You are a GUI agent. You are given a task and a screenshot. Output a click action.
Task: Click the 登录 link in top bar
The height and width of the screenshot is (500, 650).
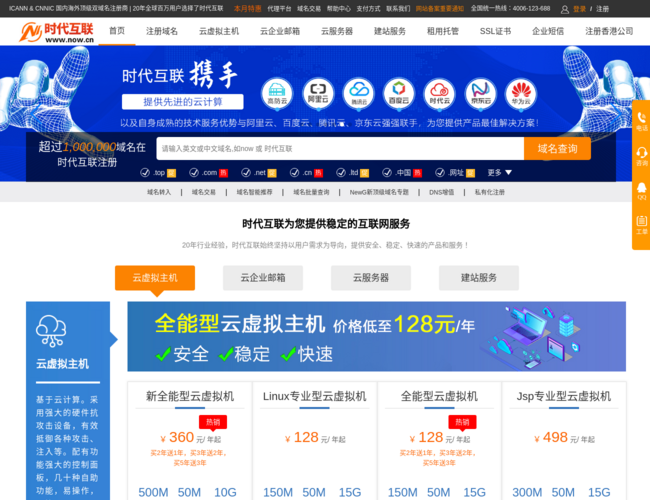(579, 9)
